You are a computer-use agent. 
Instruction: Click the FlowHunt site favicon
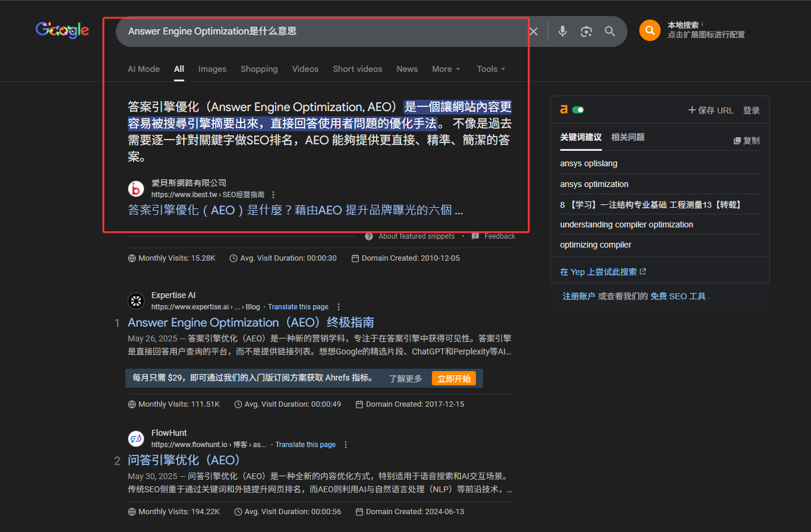coord(136,439)
